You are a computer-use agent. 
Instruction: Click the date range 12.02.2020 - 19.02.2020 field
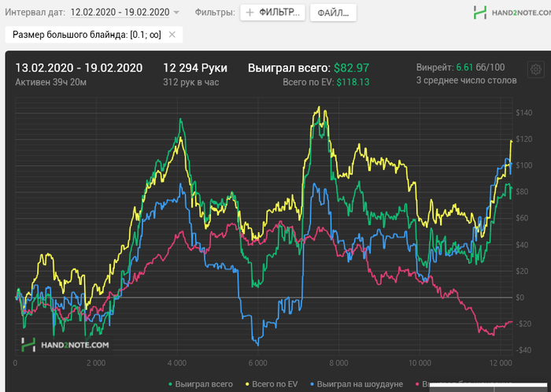pos(120,13)
